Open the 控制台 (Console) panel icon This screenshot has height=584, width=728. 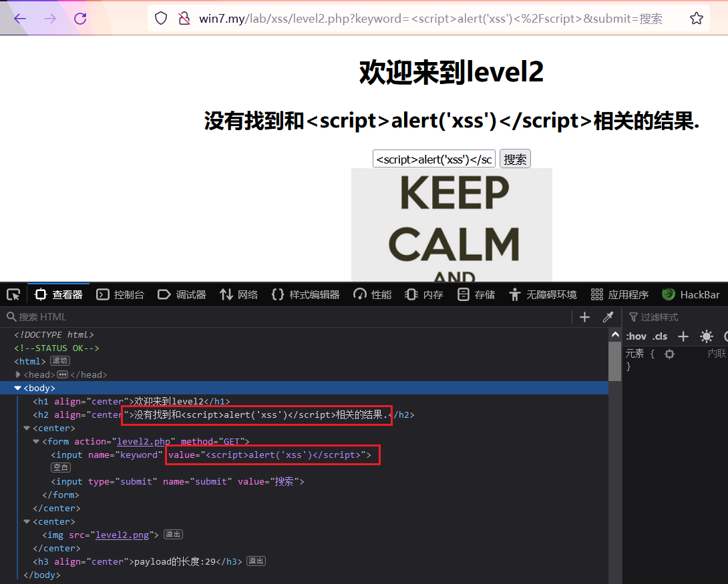pos(120,294)
